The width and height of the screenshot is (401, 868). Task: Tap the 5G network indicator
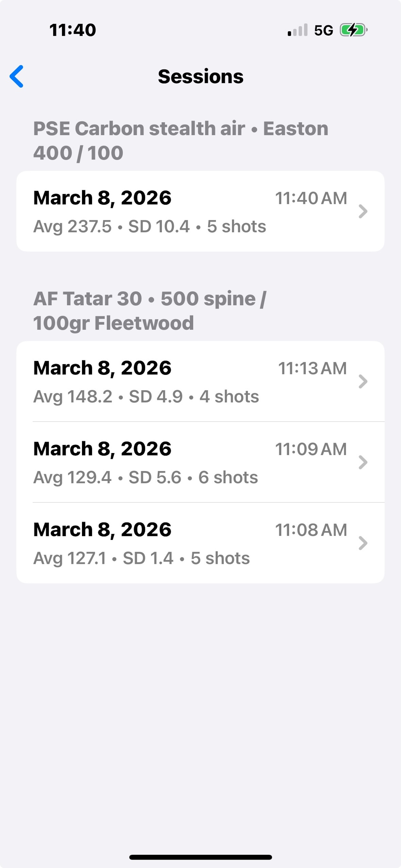pyautogui.click(x=324, y=30)
